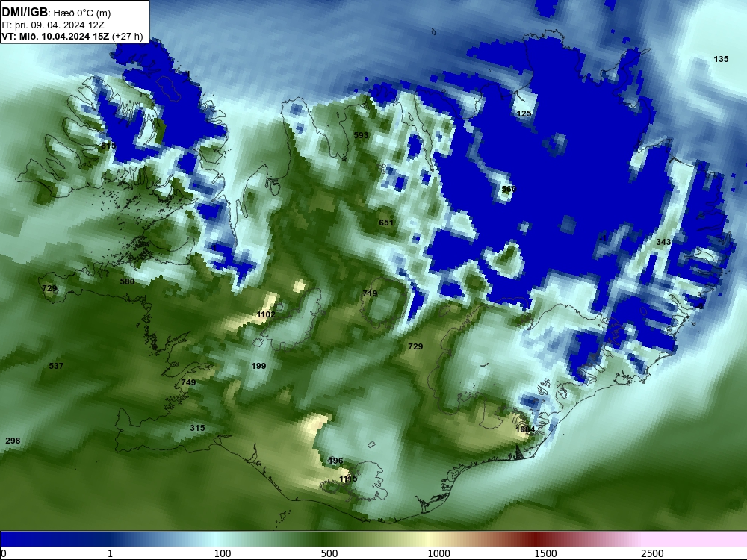Image resolution: width=747 pixels, height=560 pixels.
Task: Click the map value 125
Action: pos(524,113)
